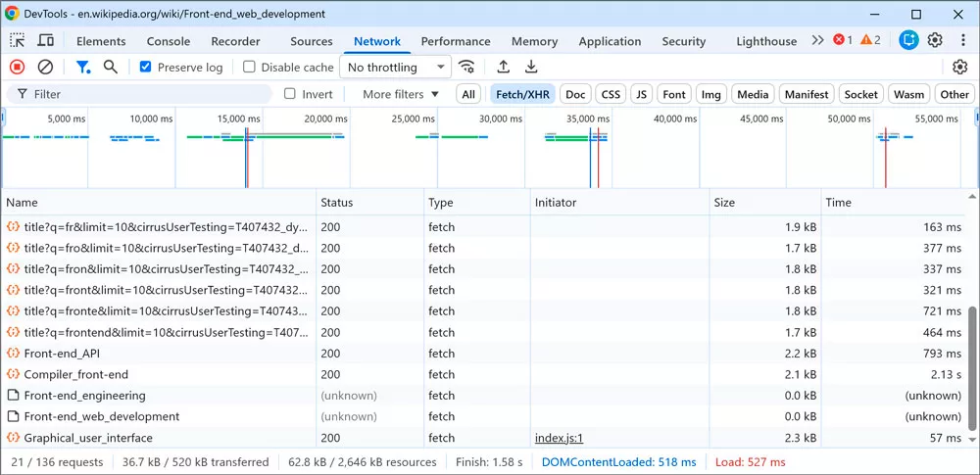Image resolution: width=980 pixels, height=475 pixels.
Task: Open the No throttling dropdown
Action: tap(395, 67)
